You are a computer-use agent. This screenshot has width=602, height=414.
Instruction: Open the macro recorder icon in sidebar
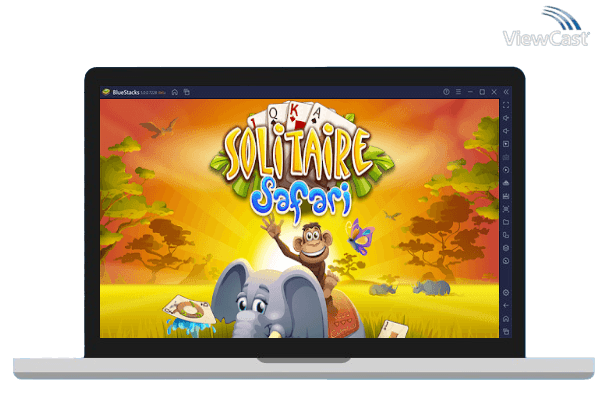pyautogui.click(x=506, y=196)
